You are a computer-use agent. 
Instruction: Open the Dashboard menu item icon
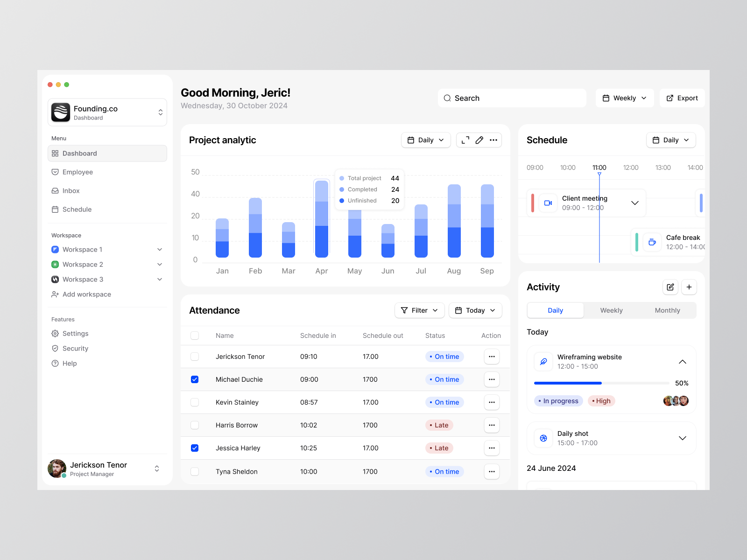[x=55, y=153]
